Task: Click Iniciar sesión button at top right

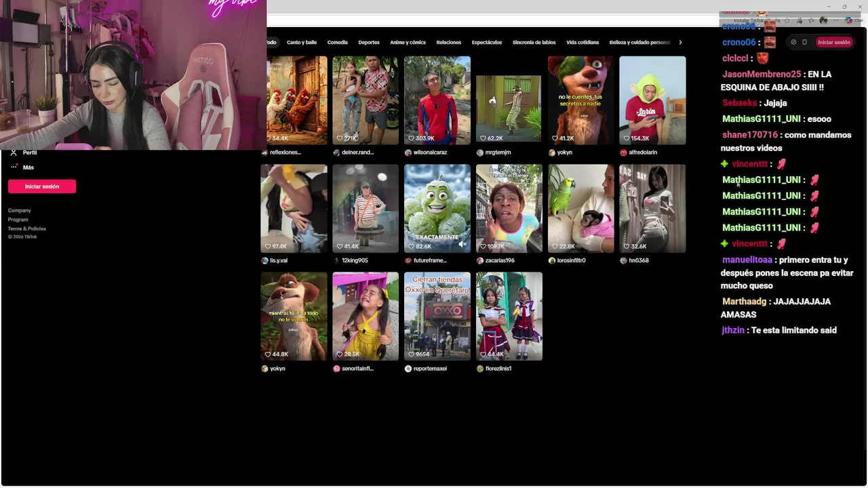Action: click(833, 42)
